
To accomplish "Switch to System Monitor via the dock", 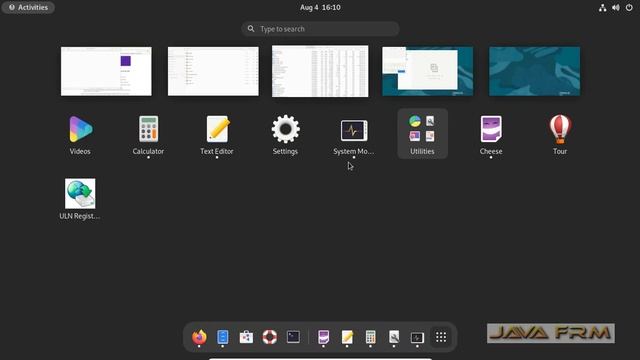I will point(417,337).
